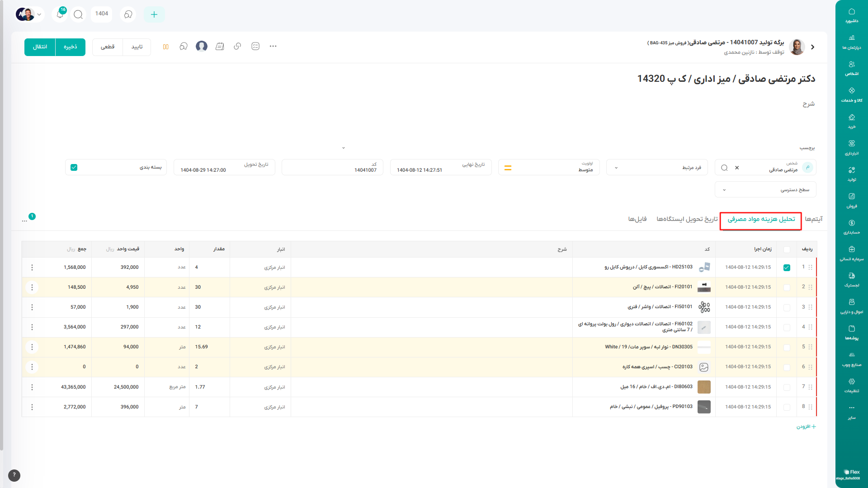This screenshot has width=868, height=488.
Task: Click the ذخیره save button
Action: [71, 47]
